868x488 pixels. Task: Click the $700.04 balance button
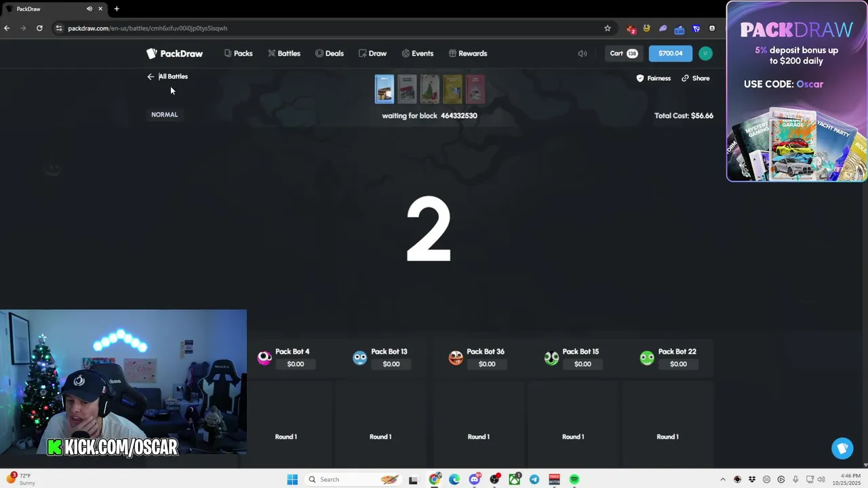(x=670, y=54)
